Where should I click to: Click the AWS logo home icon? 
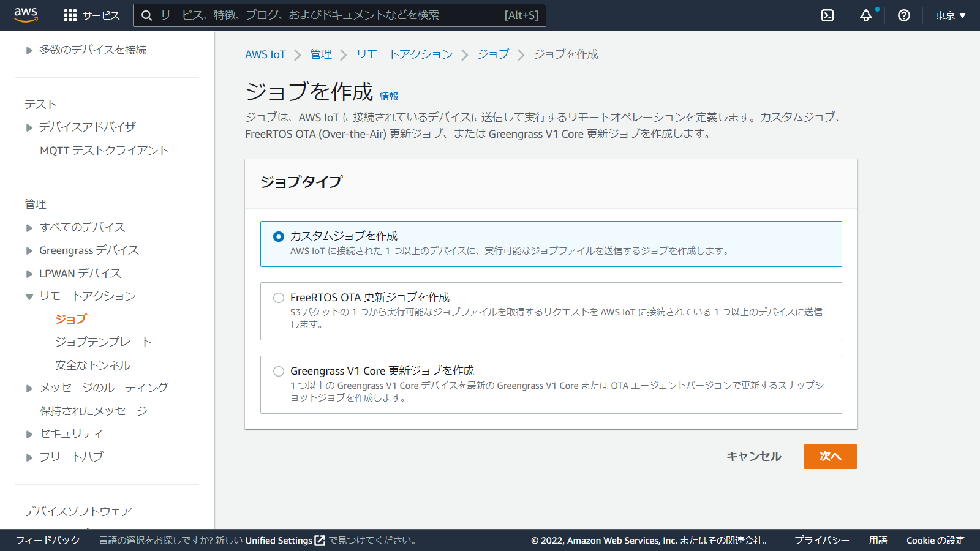click(x=26, y=15)
